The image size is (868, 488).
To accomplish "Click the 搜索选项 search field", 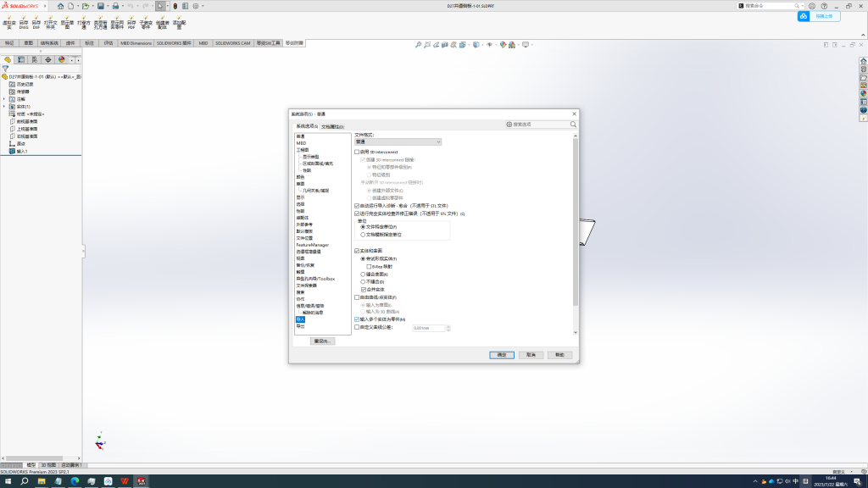I will [541, 125].
